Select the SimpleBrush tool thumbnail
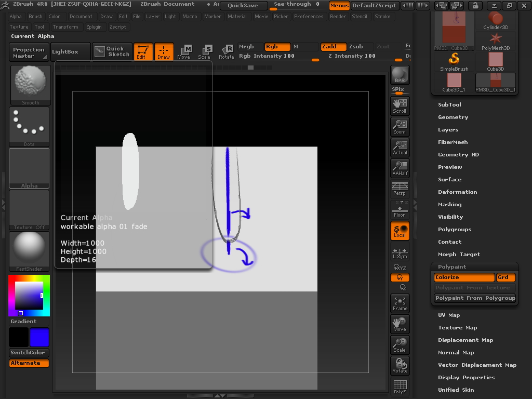This screenshot has width=532, height=399. (454, 61)
